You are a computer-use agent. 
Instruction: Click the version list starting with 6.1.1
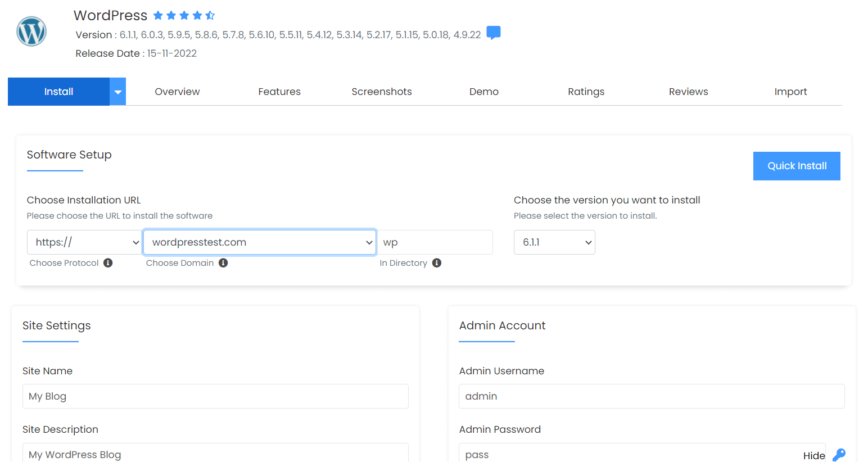tap(300, 35)
